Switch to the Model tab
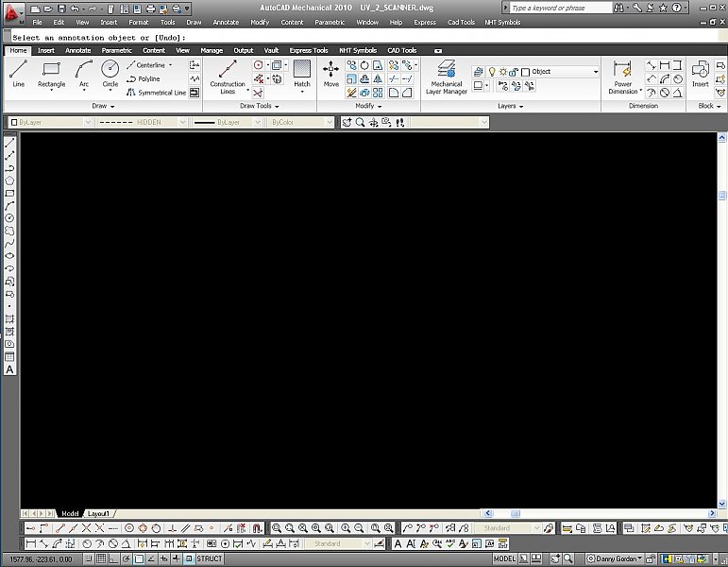 [x=70, y=513]
